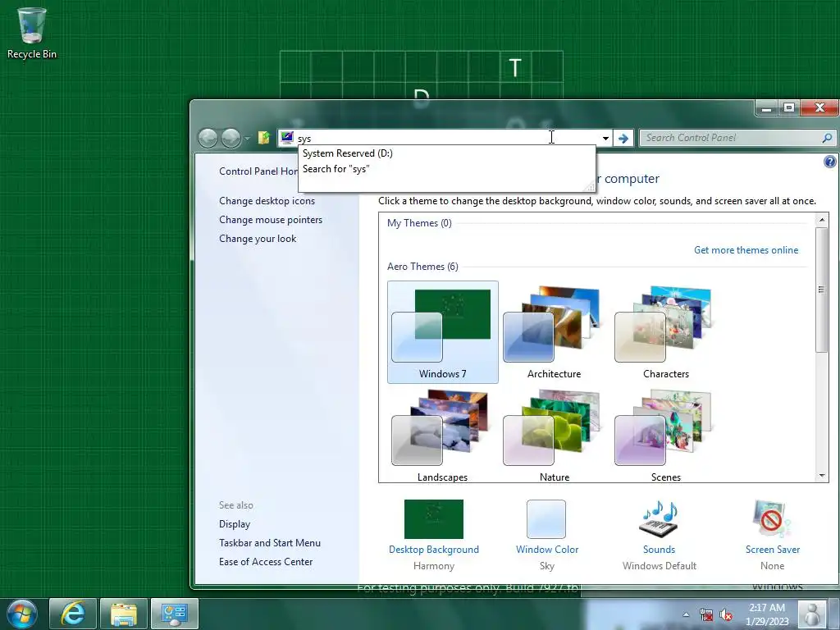Image resolution: width=840 pixels, height=630 pixels.
Task: Click 'Screen Saver' link text
Action: pos(773,550)
